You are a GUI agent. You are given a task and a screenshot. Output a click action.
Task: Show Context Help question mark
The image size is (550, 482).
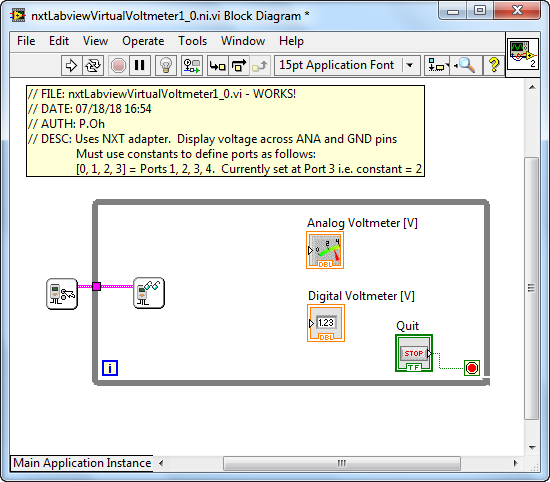coord(494,65)
